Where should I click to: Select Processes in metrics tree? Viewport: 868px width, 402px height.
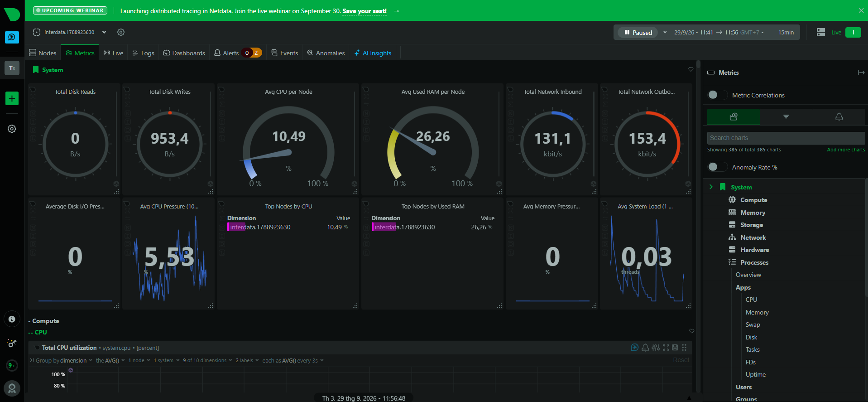click(754, 262)
